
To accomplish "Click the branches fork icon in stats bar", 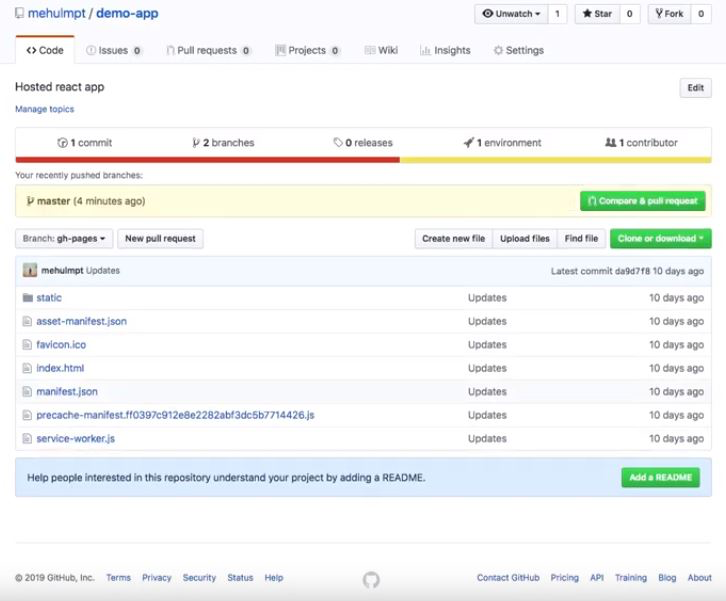I will tap(196, 143).
